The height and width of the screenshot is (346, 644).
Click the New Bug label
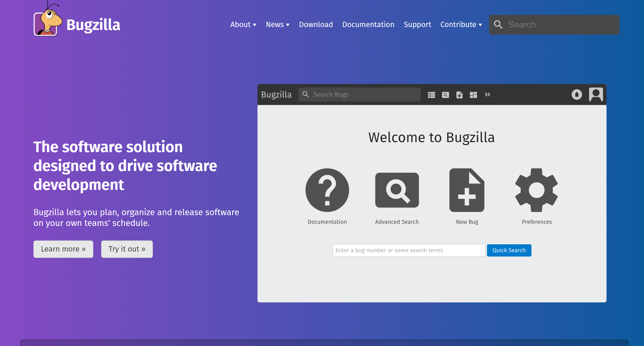(467, 222)
